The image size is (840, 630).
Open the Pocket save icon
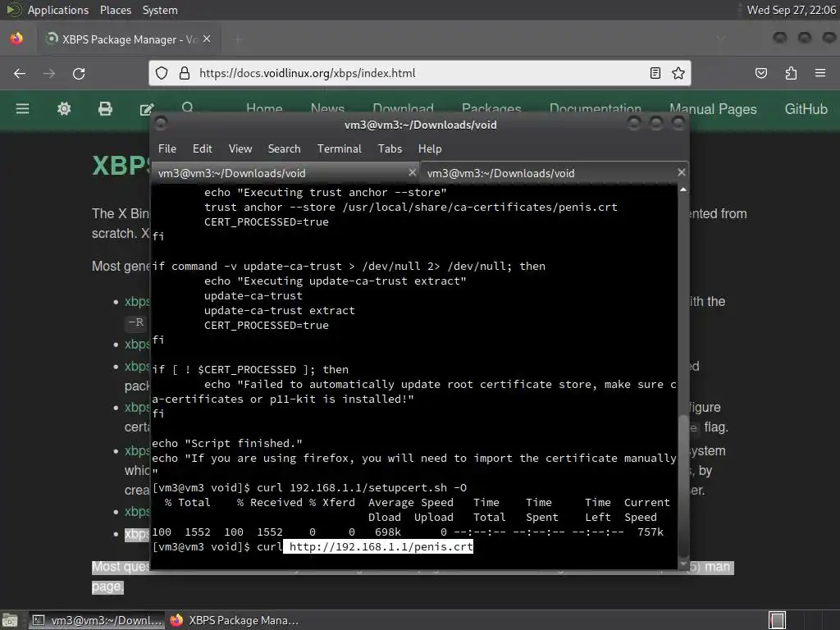[761, 73]
